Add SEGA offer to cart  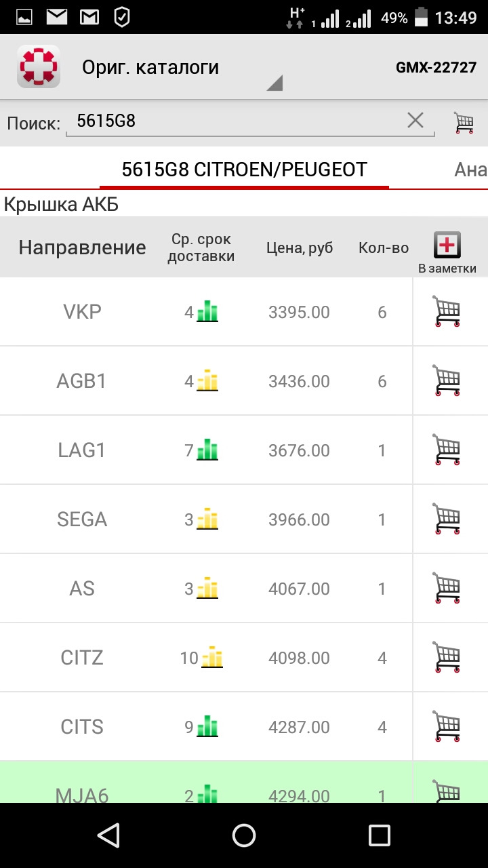(x=447, y=519)
